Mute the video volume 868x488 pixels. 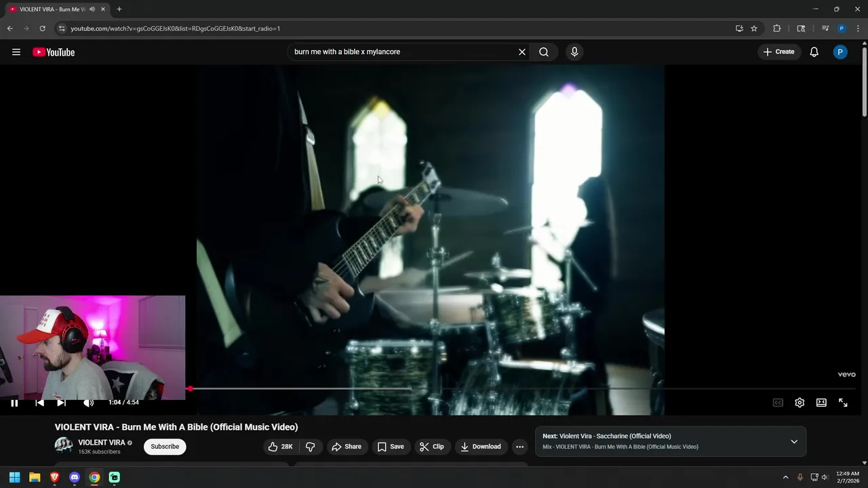pyautogui.click(x=88, y=403)
